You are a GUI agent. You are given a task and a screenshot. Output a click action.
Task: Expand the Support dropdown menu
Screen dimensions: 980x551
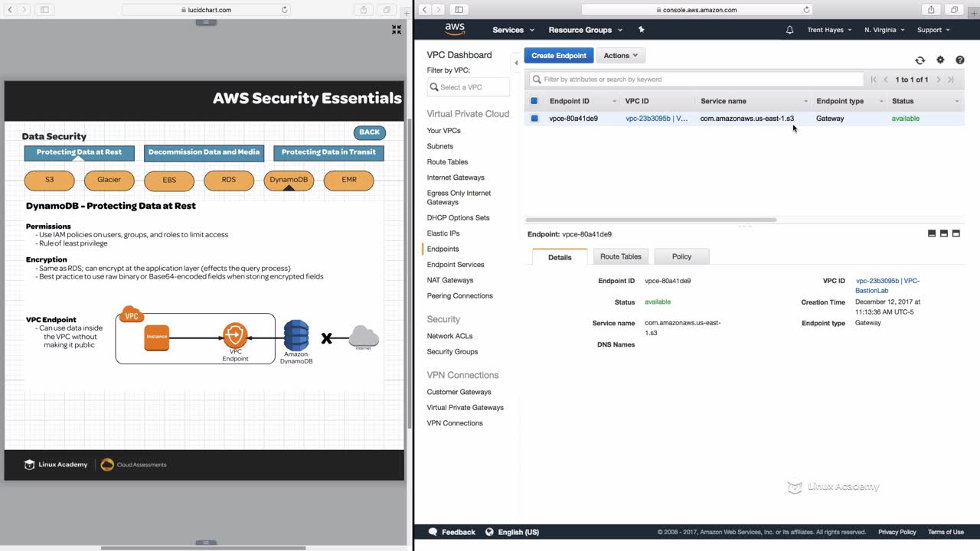tap(933, 30)
